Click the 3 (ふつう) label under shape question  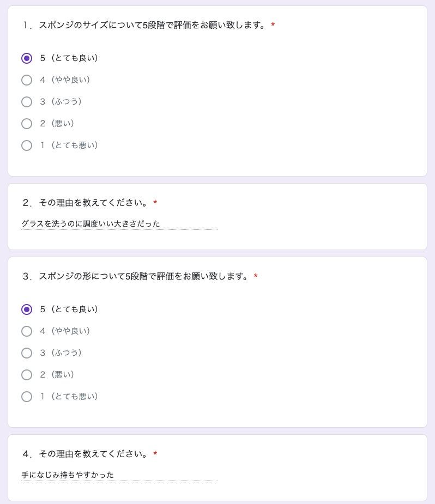61,353
